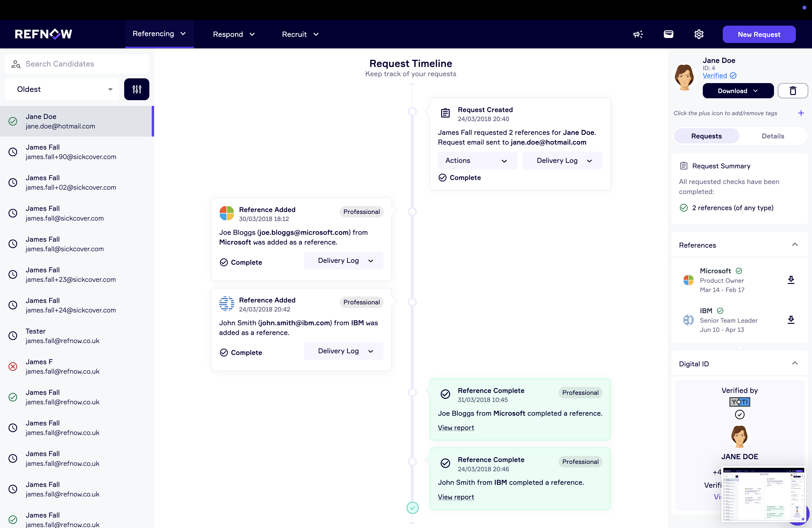
Task: Open the Oldest sort dropdown
Action: click(x=62, y=89)
